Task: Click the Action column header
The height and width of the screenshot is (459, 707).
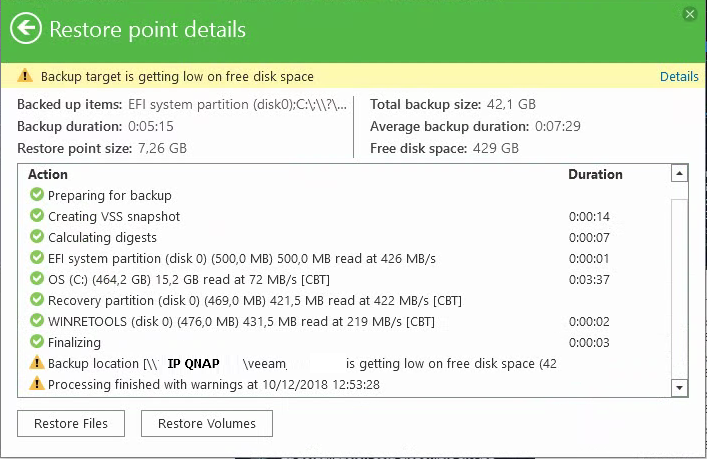Action: tap(48, 174)
